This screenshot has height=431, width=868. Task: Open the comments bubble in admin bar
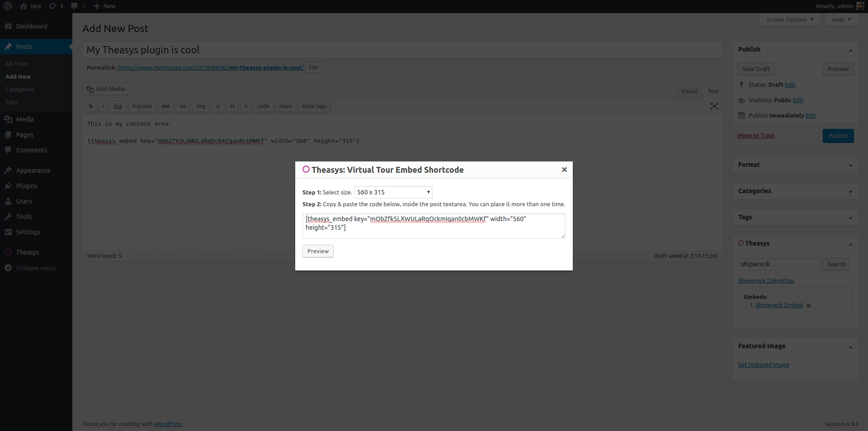pyautogui.click(x=74, y=6)
